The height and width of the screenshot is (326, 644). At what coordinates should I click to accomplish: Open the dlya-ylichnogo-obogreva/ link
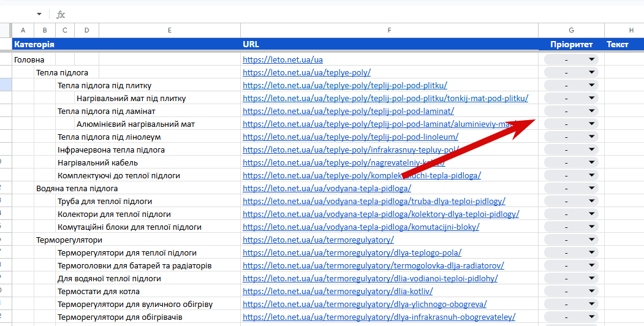[365, 304]
